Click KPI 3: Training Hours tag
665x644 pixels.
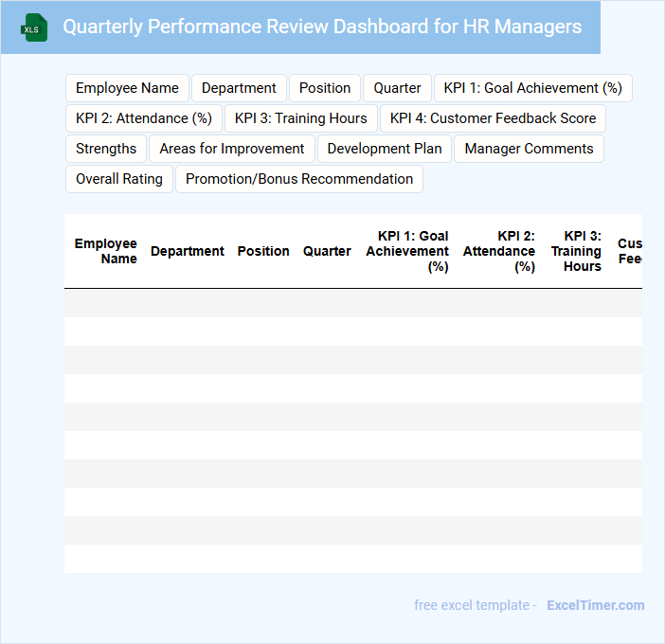coord(301,118)
